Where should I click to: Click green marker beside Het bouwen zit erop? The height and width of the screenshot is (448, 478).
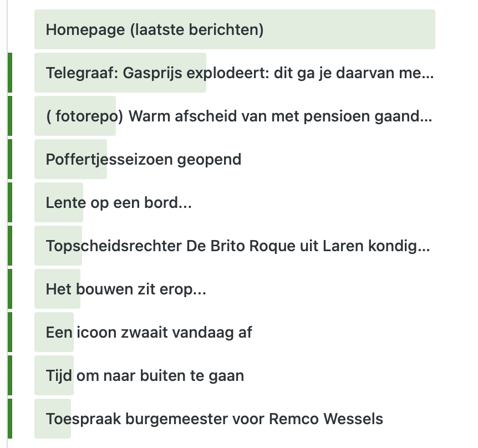[x=10, y=289]
